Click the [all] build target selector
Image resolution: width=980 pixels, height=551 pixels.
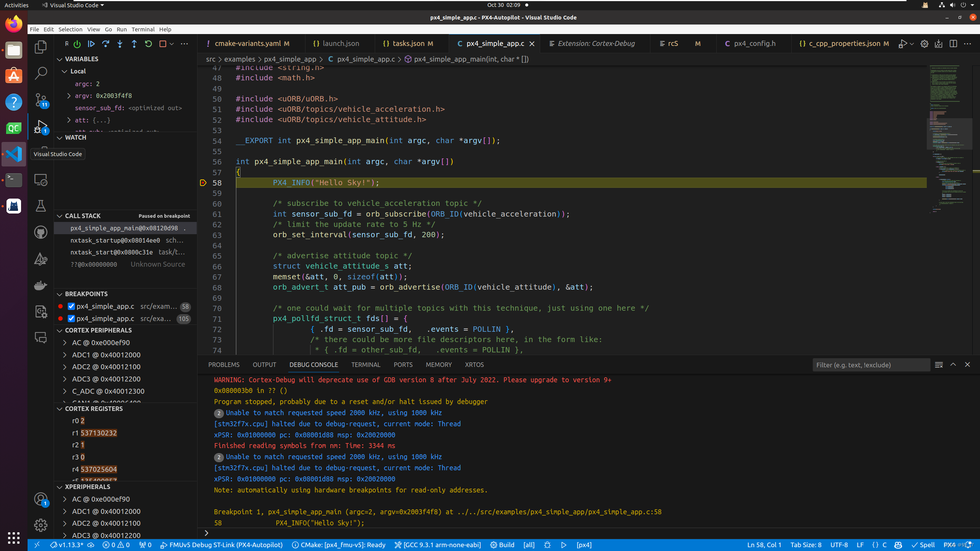point(529,545)
